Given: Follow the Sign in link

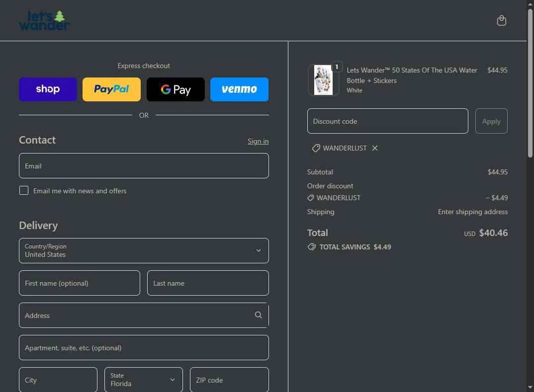Looking at the screenshot, I should pos(258,141).
